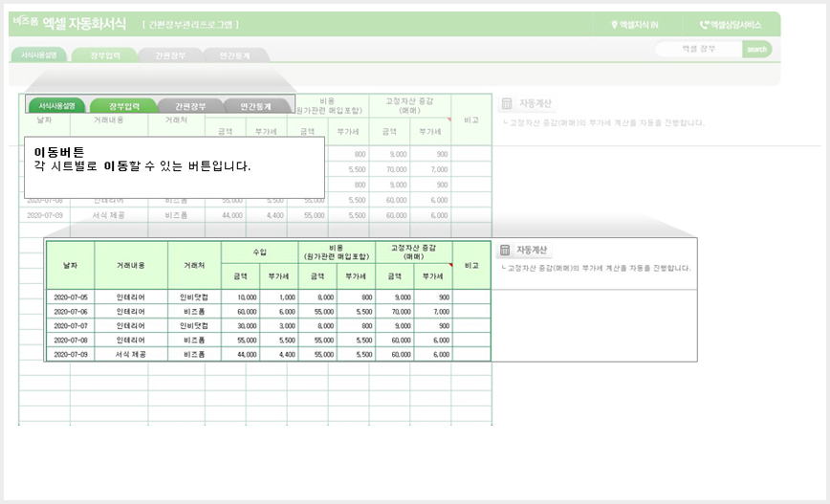This screenshot has height=504, width=830.
Task: Click the 날짜 header in the enlarged table
Action: coord(71,265)
